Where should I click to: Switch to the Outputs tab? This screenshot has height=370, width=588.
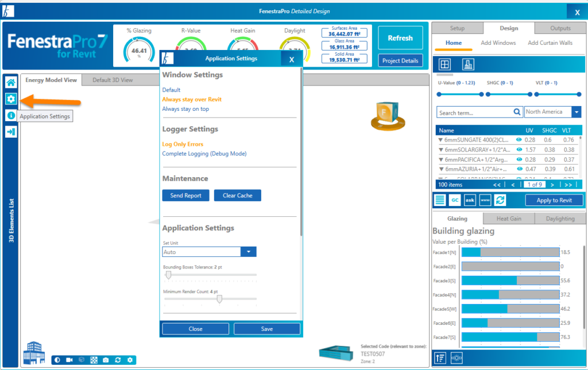560,28
